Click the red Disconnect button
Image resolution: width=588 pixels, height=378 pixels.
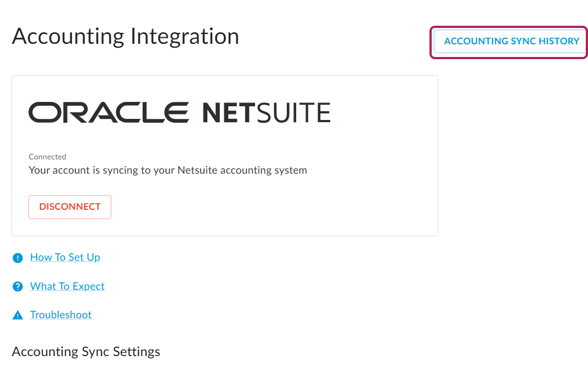point(70,207)
